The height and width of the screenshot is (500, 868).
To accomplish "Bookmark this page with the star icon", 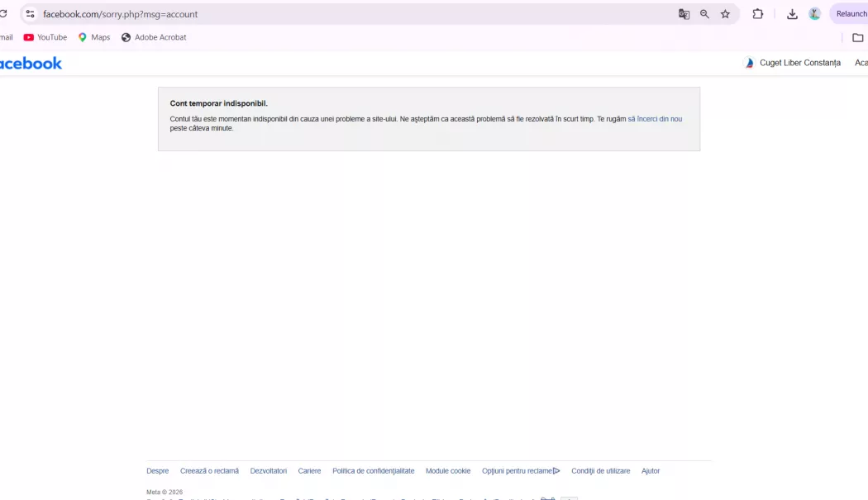I will coord(725,14).
